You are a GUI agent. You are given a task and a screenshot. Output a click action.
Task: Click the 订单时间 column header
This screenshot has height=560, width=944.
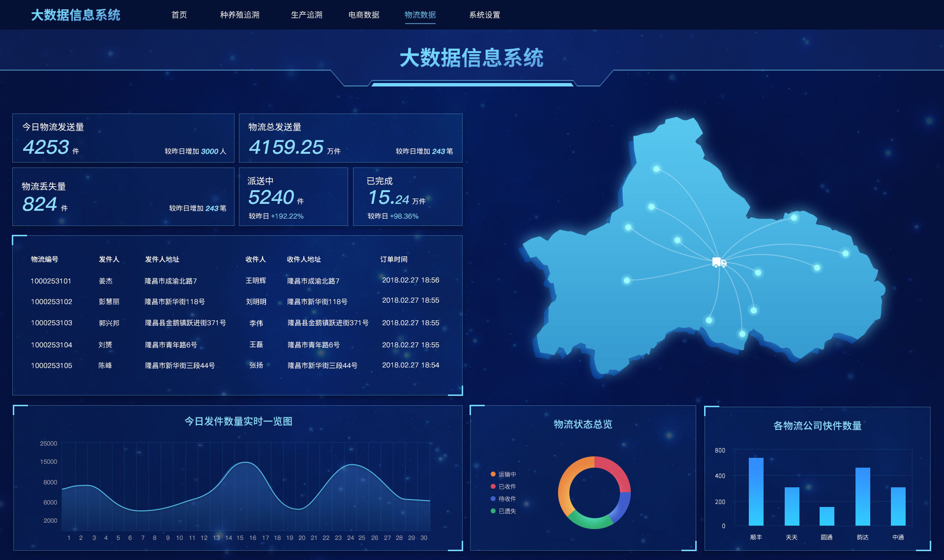click(393, 259)
